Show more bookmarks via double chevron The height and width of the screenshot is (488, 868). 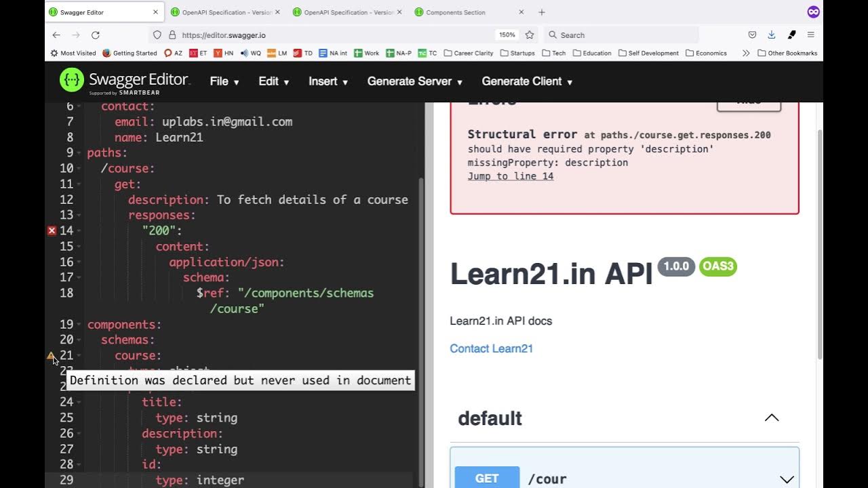[x=746, y=53]
